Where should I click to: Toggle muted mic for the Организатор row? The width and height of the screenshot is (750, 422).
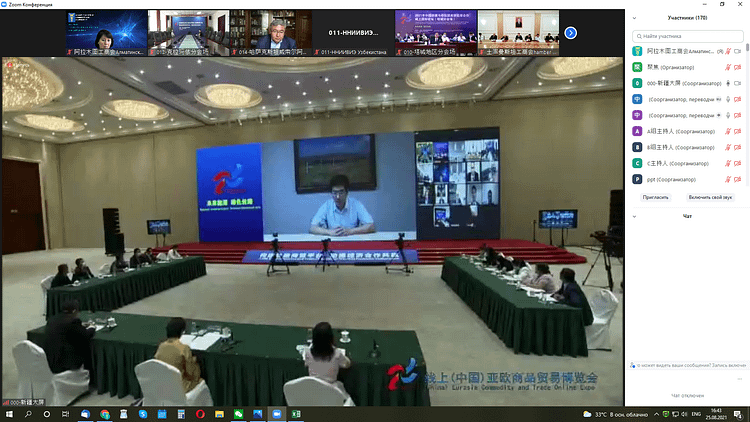(728, 67)
